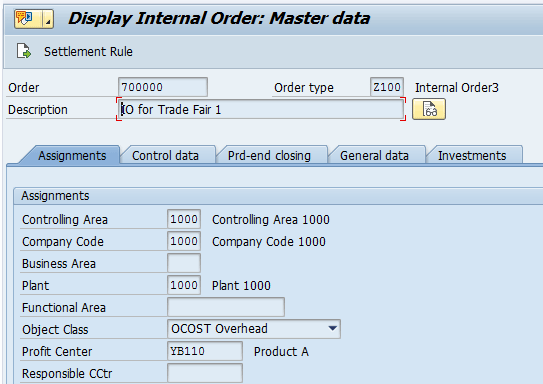543x384 pixels.
Task: Click the Order type Z100 field
Action: click(387, 87)
